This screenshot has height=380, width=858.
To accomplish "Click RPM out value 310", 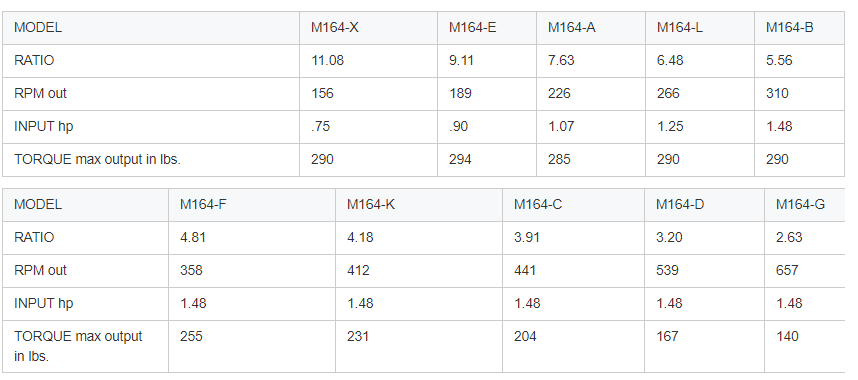I will click(x=777, y=94).
